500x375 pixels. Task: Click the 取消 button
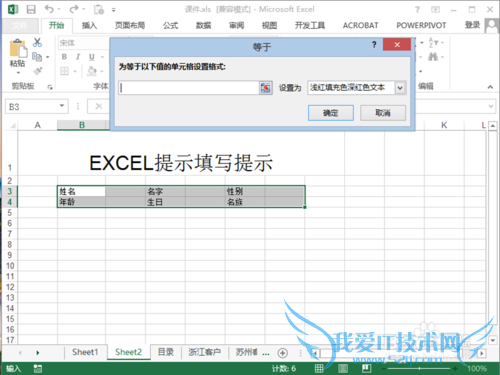pyautogui.click(x=383, y=113)
